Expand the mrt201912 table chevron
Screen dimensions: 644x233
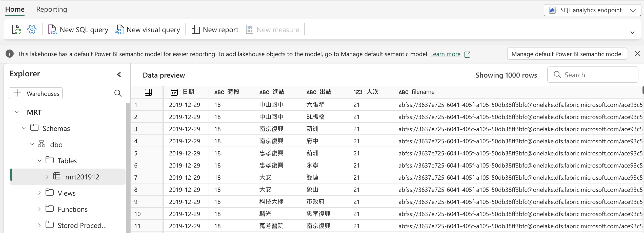coord(47,177)
